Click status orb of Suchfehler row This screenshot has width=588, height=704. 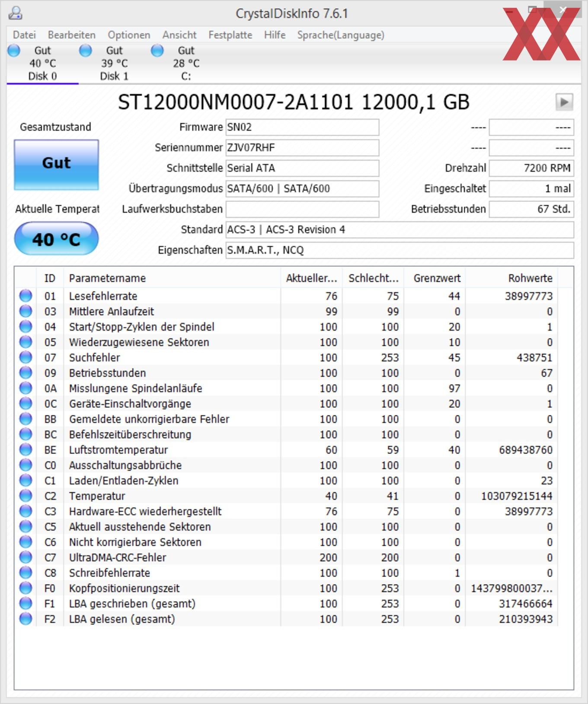tap(26, 357)
